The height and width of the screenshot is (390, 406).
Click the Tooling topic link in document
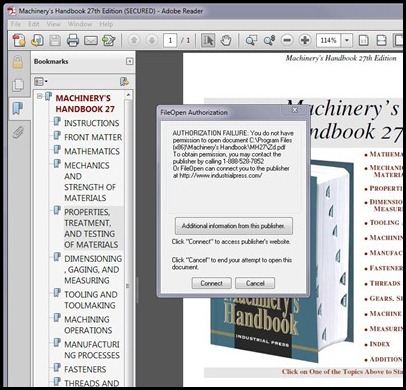point(384,223)
